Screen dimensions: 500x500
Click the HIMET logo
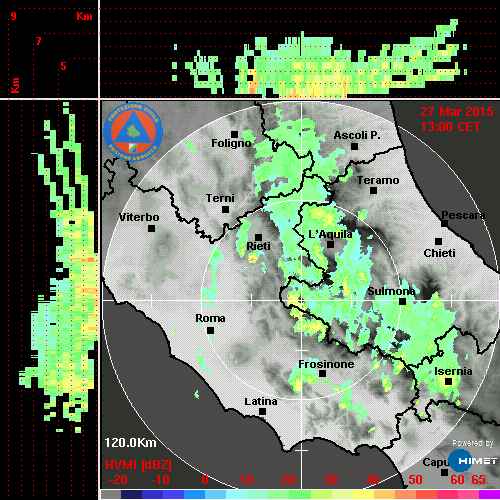coord(473,461)
